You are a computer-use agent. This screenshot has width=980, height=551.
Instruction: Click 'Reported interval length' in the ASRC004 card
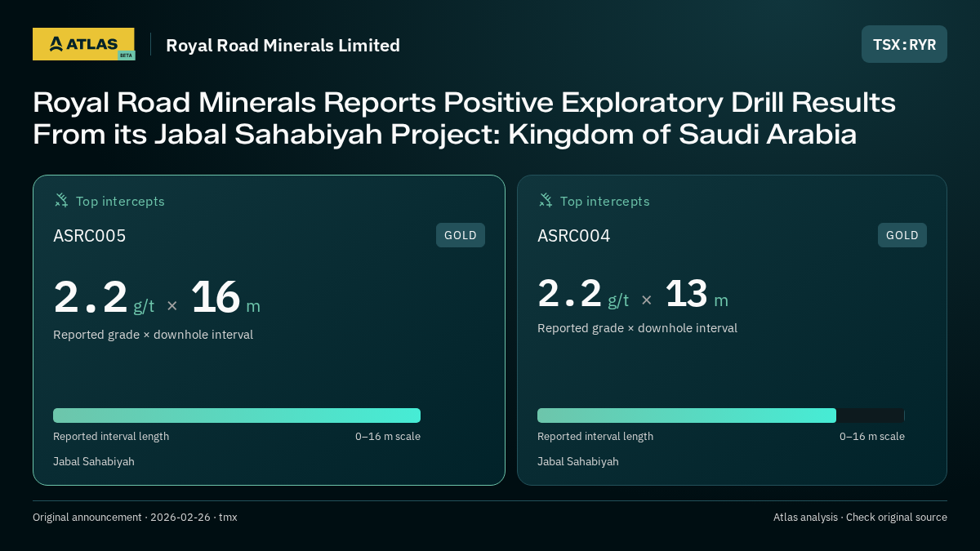tap(595, 437)
